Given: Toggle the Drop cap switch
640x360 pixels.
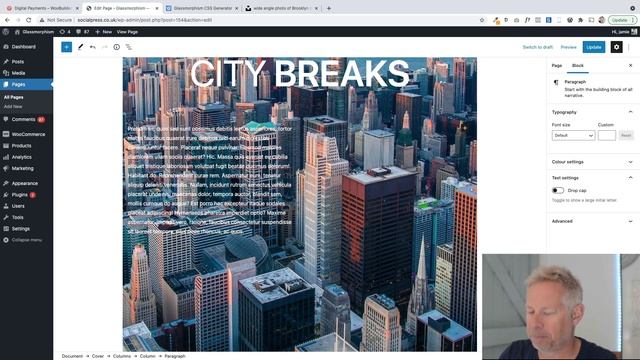Looking at the screenshot, I should pos(558,191).
